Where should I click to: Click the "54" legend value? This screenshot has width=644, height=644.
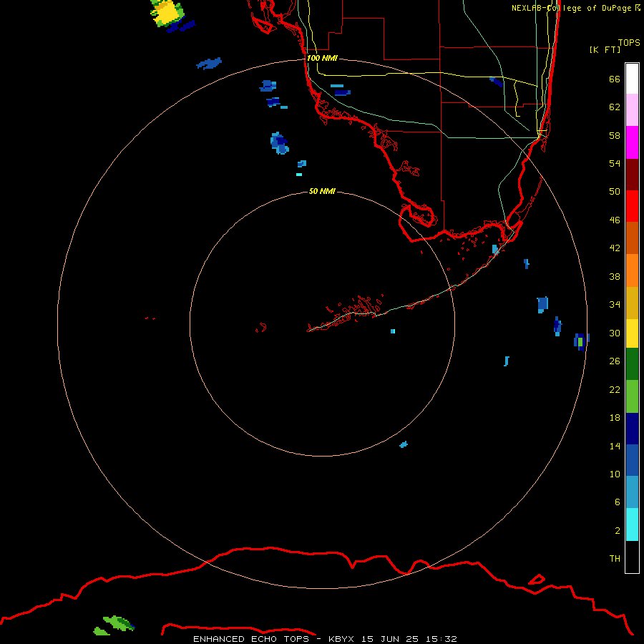[615, 163]
